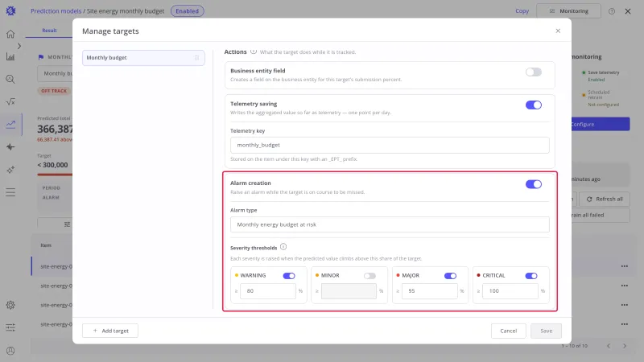Click the '< 300,000' target value
Screen dimensions: 644x362
coord(52,165)
